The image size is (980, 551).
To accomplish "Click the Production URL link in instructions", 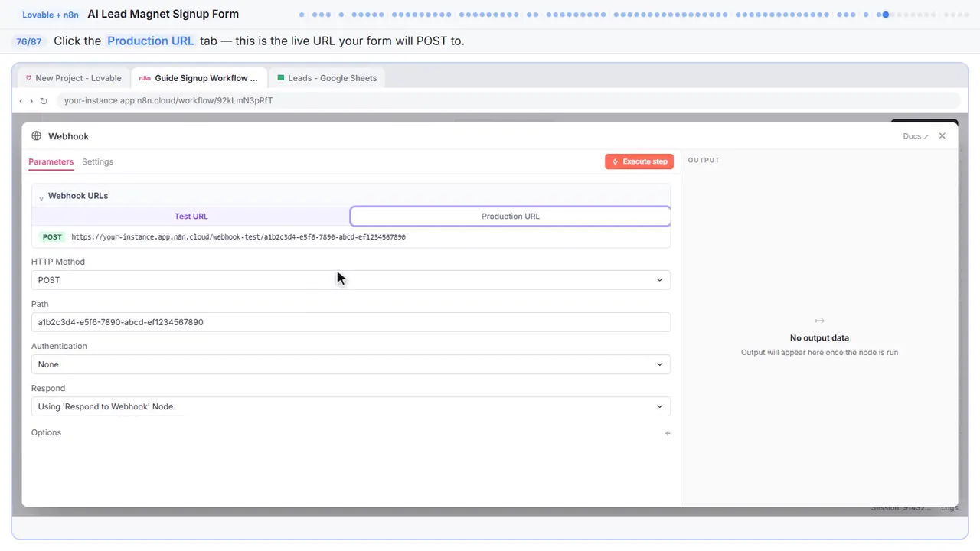I will pos(151,41).
